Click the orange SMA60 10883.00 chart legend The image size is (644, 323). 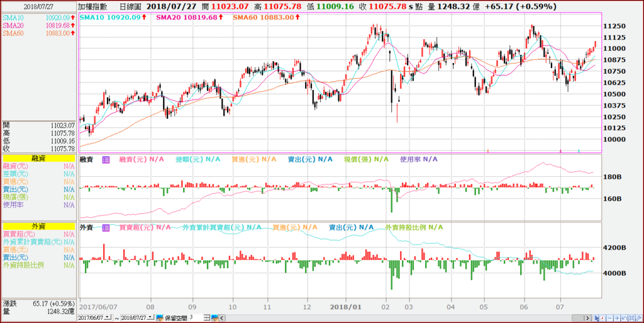(x=267, y=17)
